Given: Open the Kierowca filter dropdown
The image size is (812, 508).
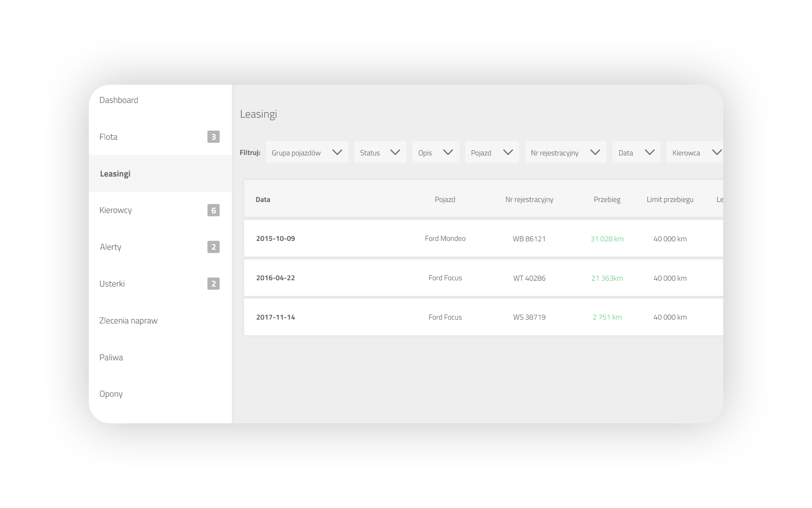Looking at the screenshot, I should [694, 152].
